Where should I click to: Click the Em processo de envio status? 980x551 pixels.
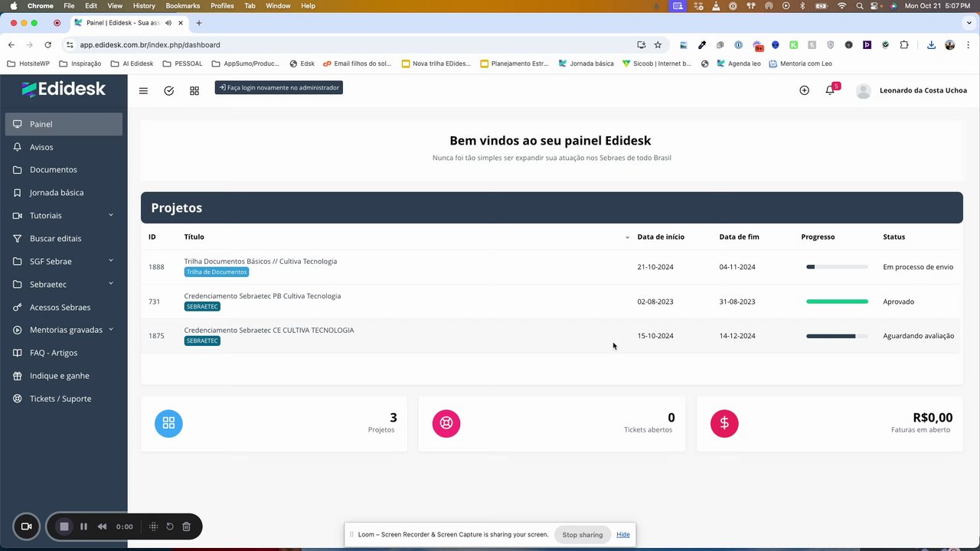(918, 267)
